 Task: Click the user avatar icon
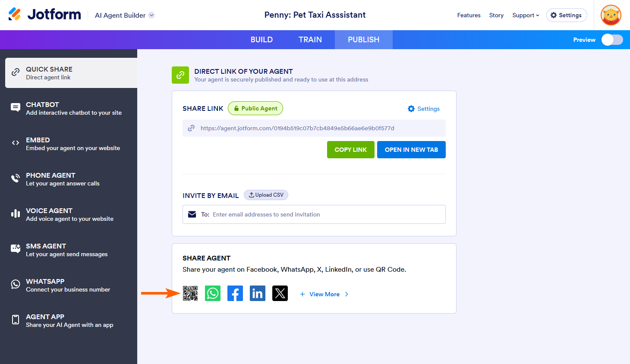point(611,15)
